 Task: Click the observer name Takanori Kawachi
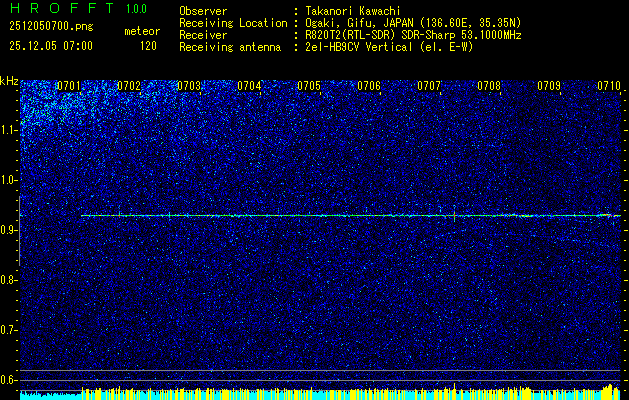(x=352, y=11)
